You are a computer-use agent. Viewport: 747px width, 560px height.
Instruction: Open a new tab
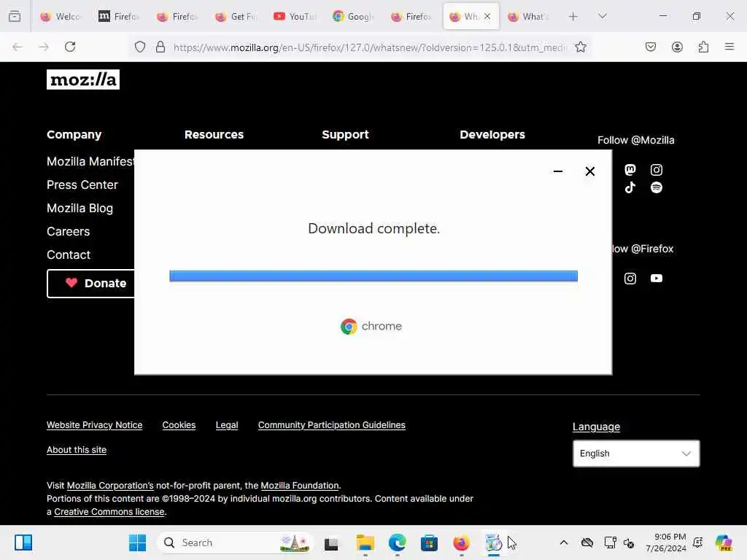click(x=573, y=16)
